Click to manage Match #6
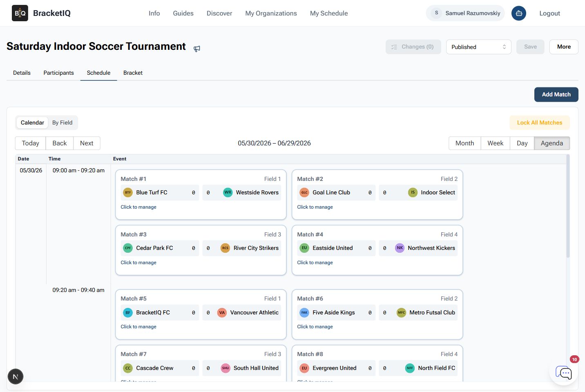The height and width of the screenshot is (392, 585). click(315, 327)
